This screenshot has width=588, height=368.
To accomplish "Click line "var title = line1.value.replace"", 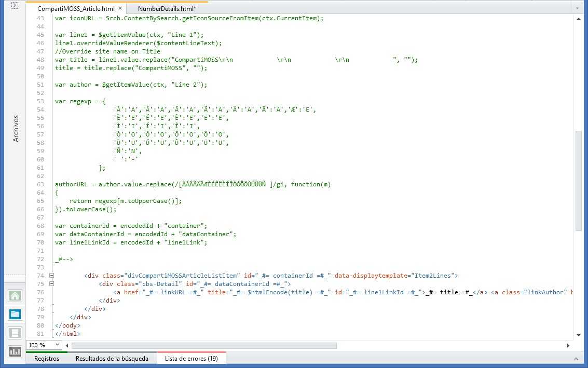I will pyautogui.click(x=236, y=60).
